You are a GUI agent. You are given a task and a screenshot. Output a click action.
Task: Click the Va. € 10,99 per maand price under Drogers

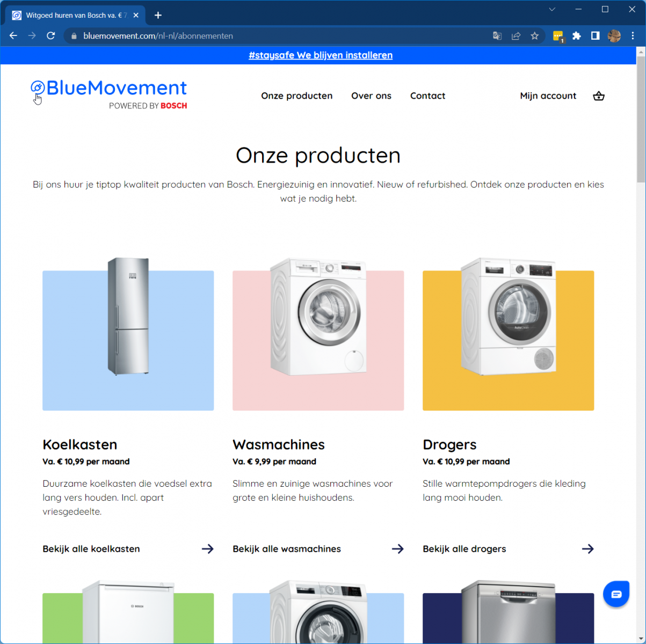click(x=466, y=462)
